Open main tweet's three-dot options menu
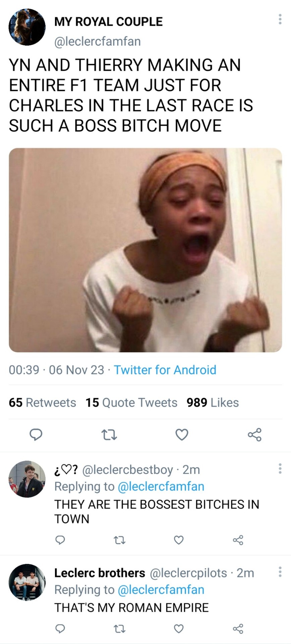291x644 pixels. [280, 19]
